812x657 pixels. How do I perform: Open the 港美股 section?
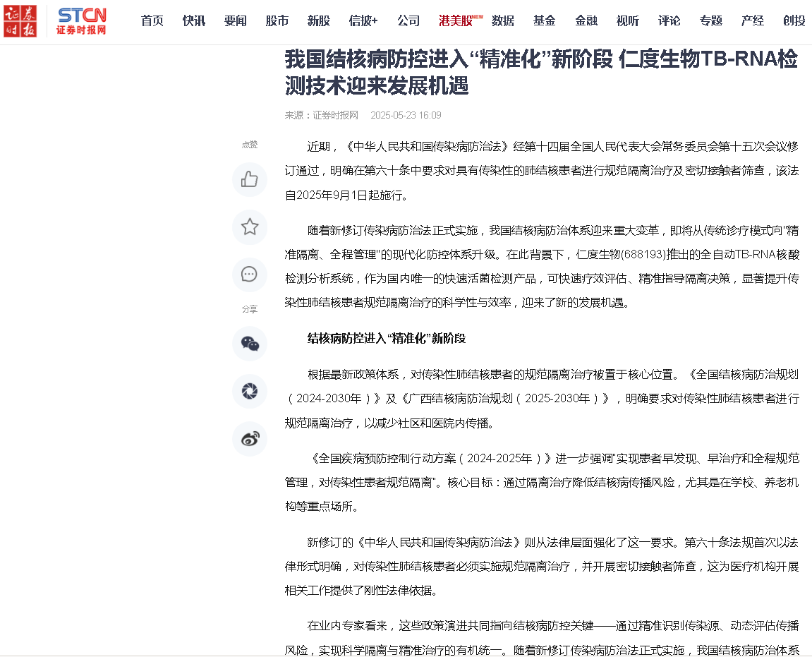click(x=456, y=20)
